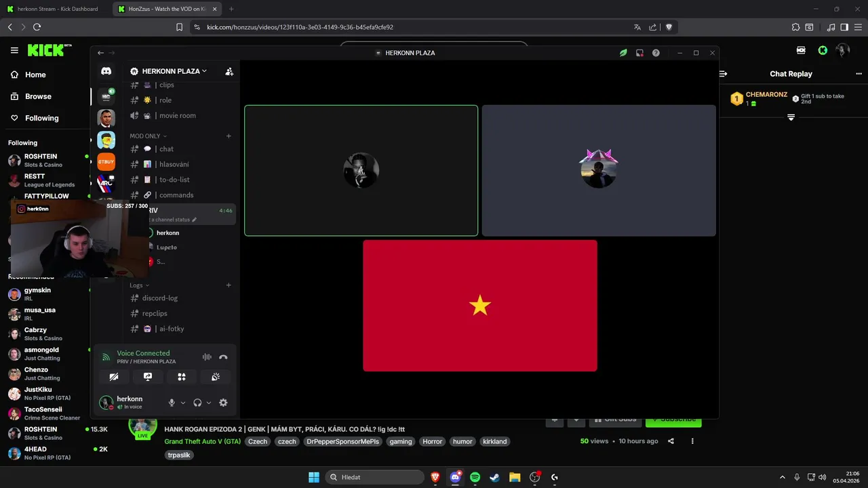Image resolution: width=868 pixels, height=488 pixels.
Task: Open the Kick hamburger menu
Action: [x=14, y=50]
